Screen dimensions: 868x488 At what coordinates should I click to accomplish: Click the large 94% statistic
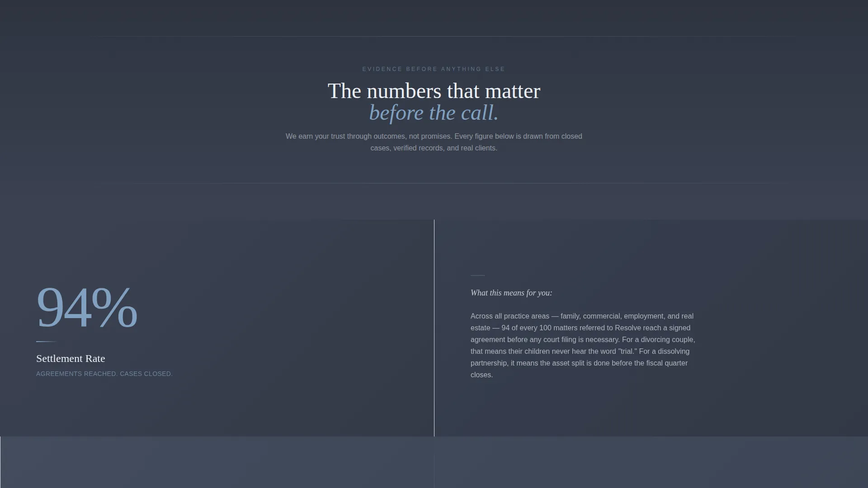coord(86,307)
